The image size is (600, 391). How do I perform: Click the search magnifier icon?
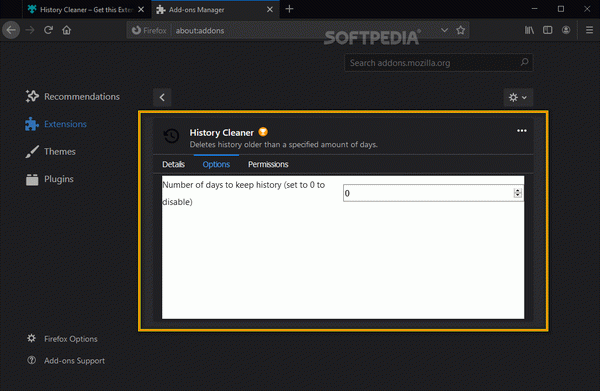(525, 62)
